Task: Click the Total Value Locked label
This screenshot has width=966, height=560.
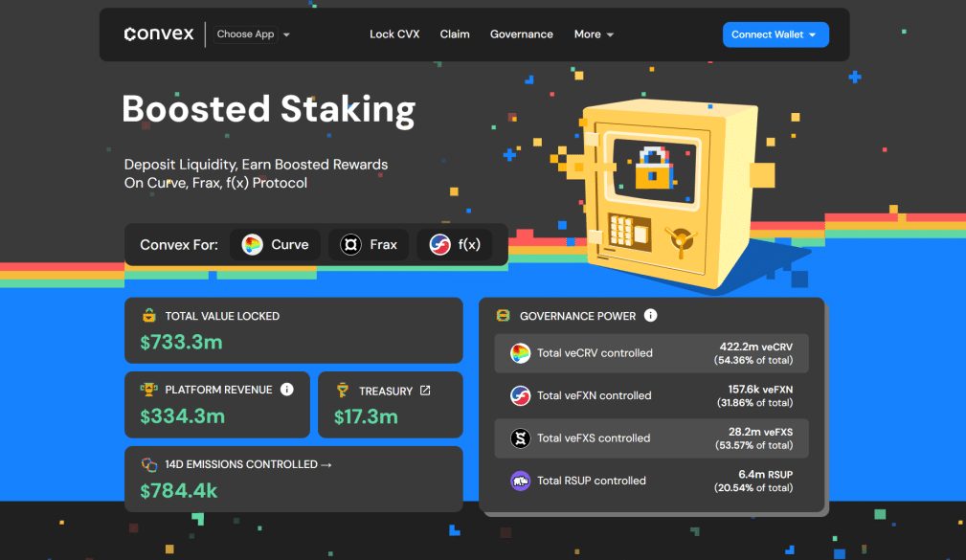Action: 222,316
